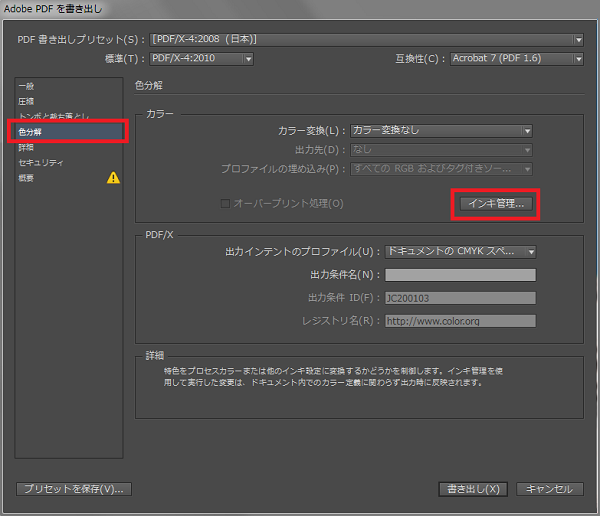Click the 出力条件 ID field JC200103
Screen dimensions: 600x516
pyautogui.click(x=460, y=298)
